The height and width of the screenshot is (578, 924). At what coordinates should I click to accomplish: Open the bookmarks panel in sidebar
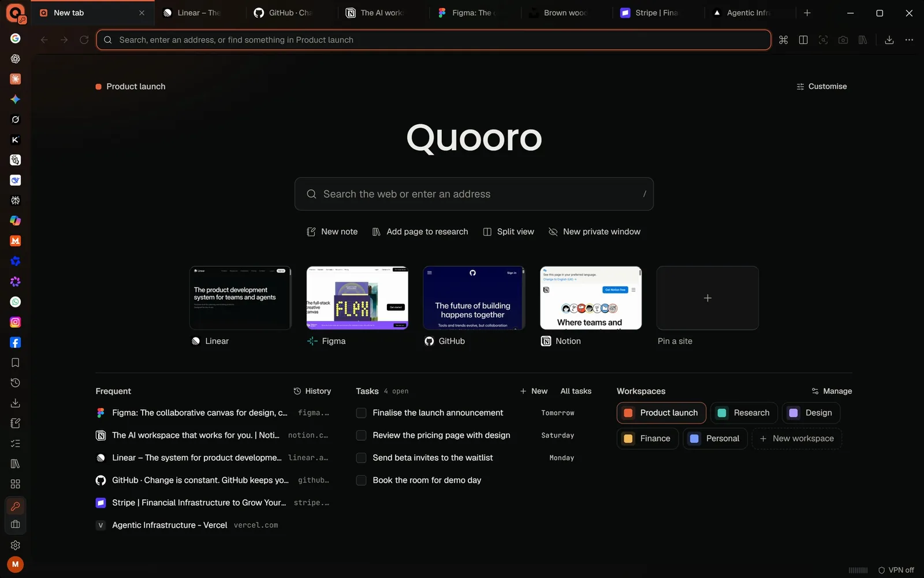[x=16, y=362]
